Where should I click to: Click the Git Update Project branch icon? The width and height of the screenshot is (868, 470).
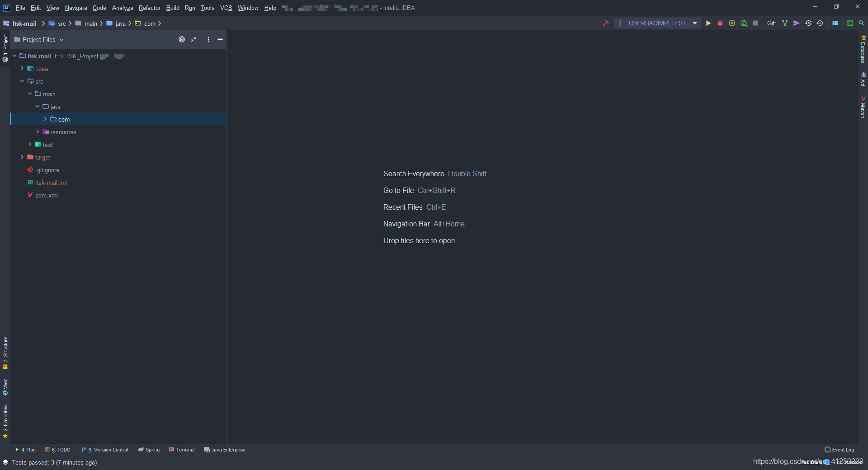click(x=785, y=23)
